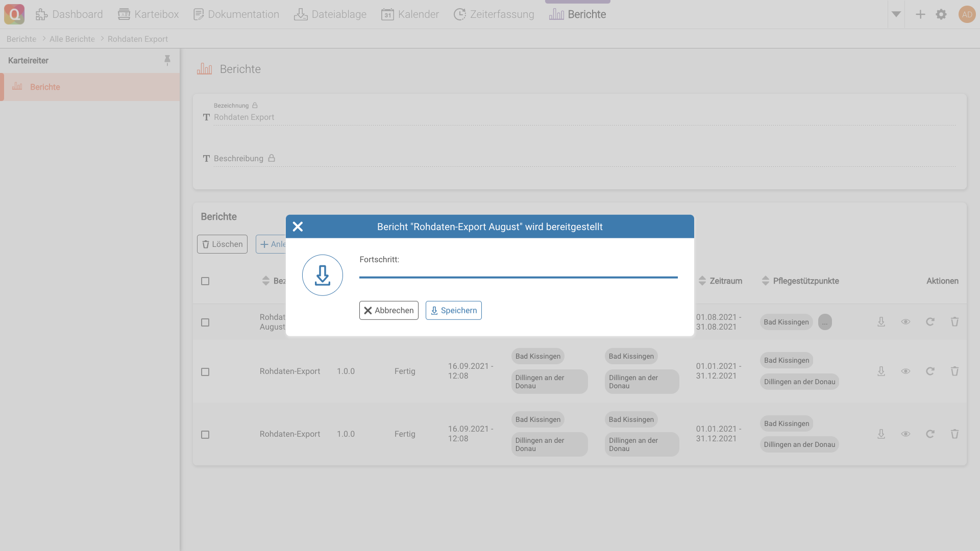Pin the Karteireiter sidebar
980x551 pixels.
click(167, 60)
